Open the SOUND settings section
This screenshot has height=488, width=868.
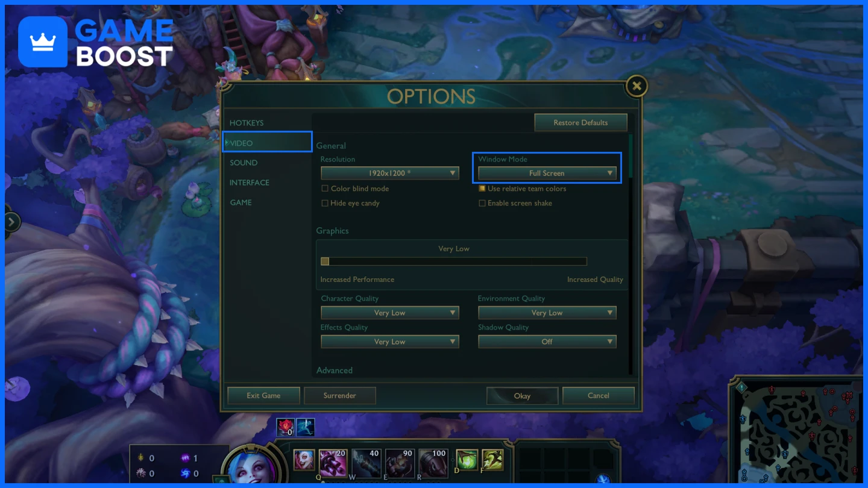(244, 163)
